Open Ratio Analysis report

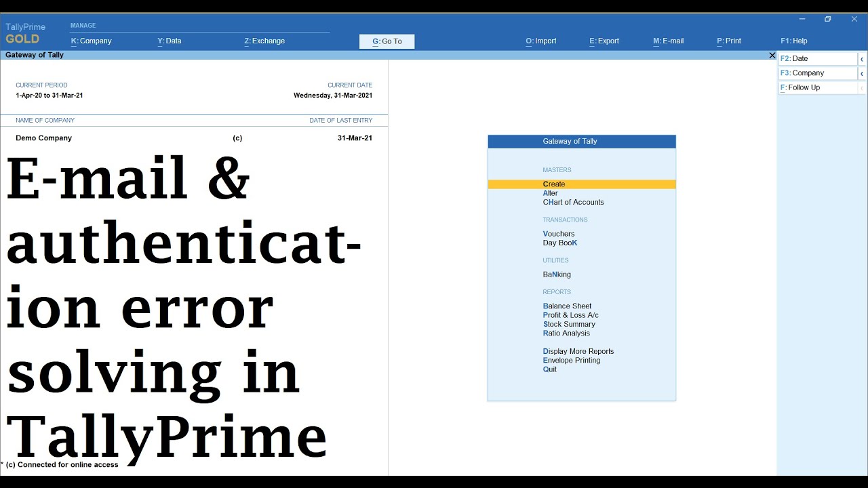tap(566, 333)
